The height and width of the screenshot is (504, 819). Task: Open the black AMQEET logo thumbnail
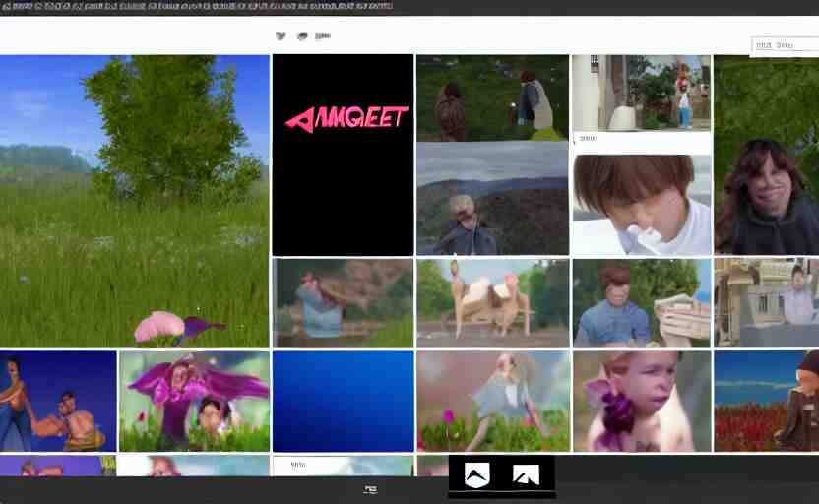pos(343,155)
